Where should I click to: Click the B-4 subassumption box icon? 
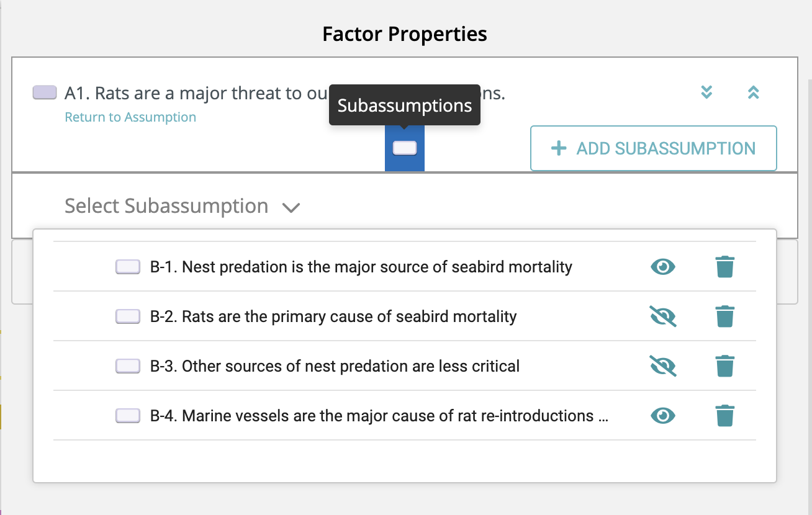(128, 416)
